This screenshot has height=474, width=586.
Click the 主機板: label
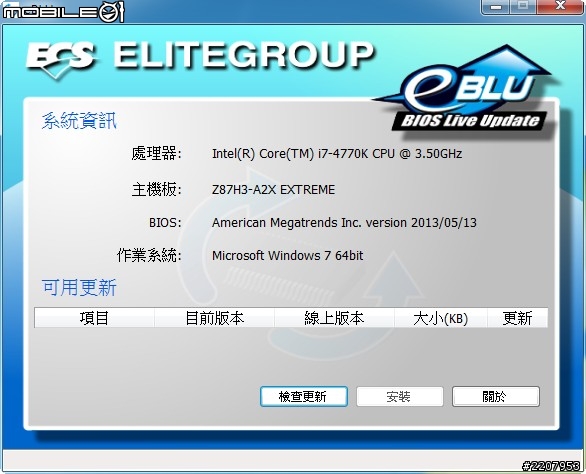coord(156,190)
